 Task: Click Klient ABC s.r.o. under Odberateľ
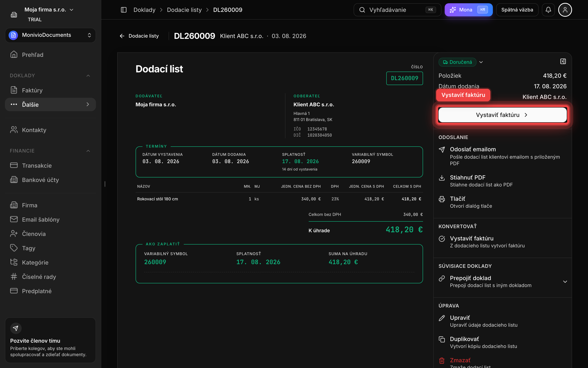coord(314,104)
